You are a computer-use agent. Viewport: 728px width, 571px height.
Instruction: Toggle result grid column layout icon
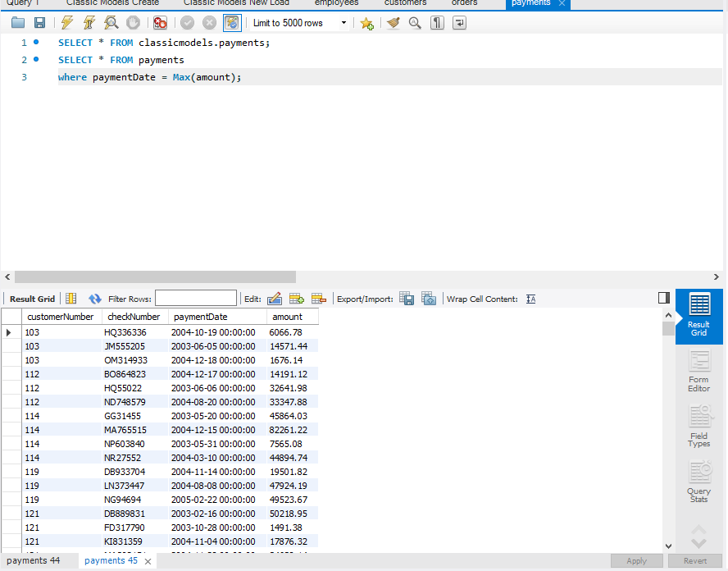click(71, 299)
